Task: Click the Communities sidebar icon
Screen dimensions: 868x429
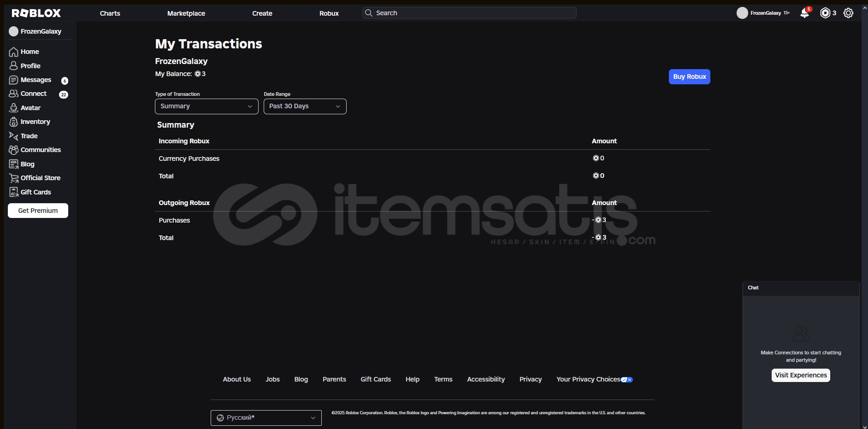Action: tap(14, 150)
